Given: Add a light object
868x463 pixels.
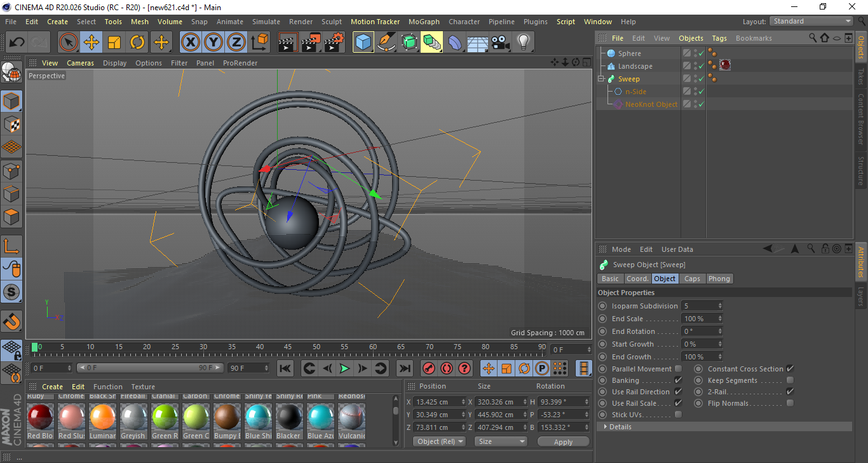Looking at the screenshot, I should click(x=523, y=43).
